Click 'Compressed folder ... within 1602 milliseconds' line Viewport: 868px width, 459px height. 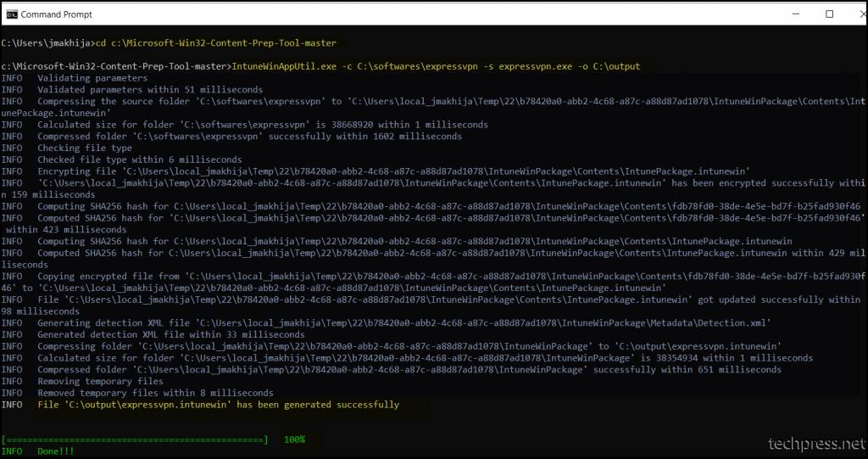click(x=231, y=137)
